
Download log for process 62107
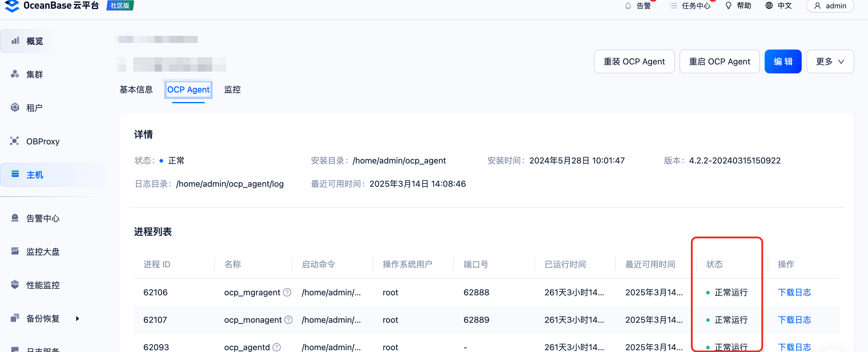pyautogui.click(x=794, y=320)
